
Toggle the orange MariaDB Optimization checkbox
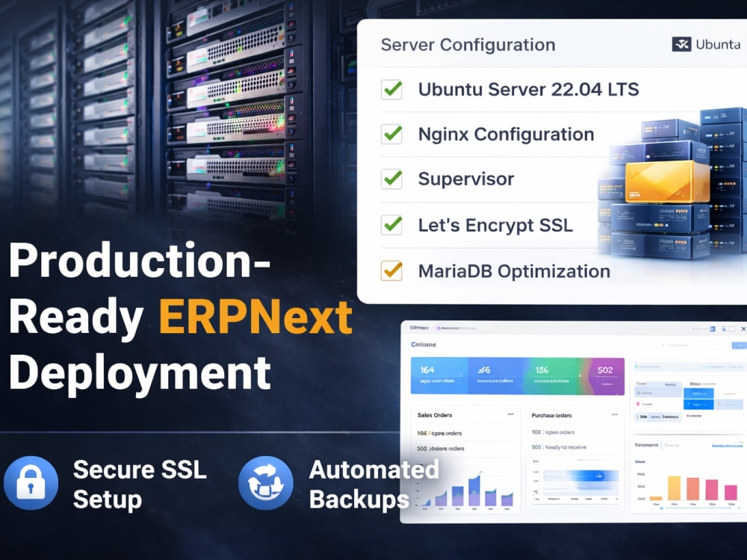(391, 270)
